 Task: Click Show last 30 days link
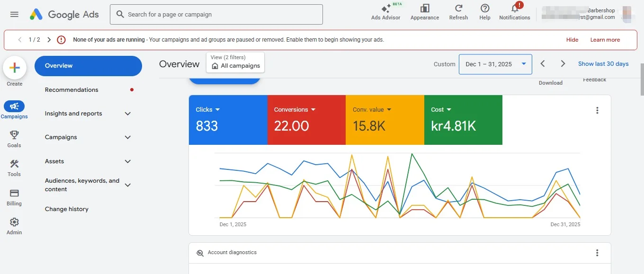(x=603, y=64)
